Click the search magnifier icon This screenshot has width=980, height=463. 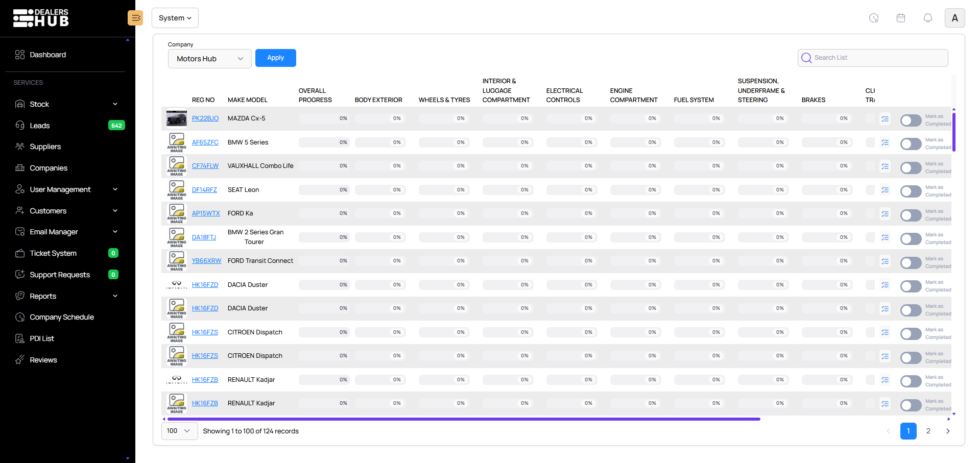coord(806,58)
